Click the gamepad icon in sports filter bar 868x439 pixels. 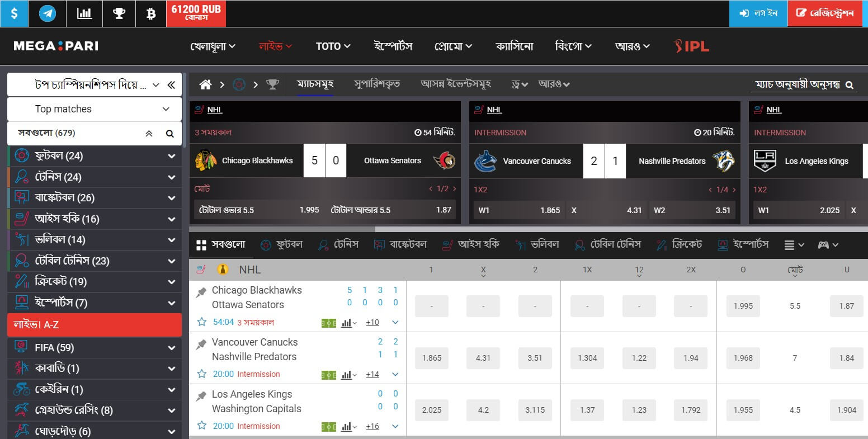point(828,245)
